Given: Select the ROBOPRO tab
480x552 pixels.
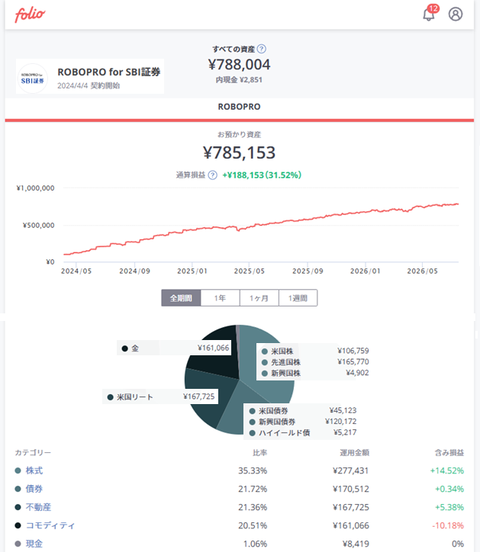Looking at the screenshot, I should [x=239, y=107].
